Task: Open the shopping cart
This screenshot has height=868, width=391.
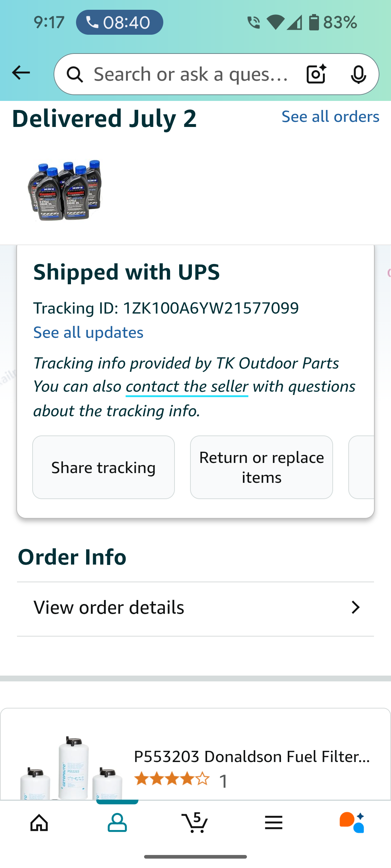Action: (195, 823)
